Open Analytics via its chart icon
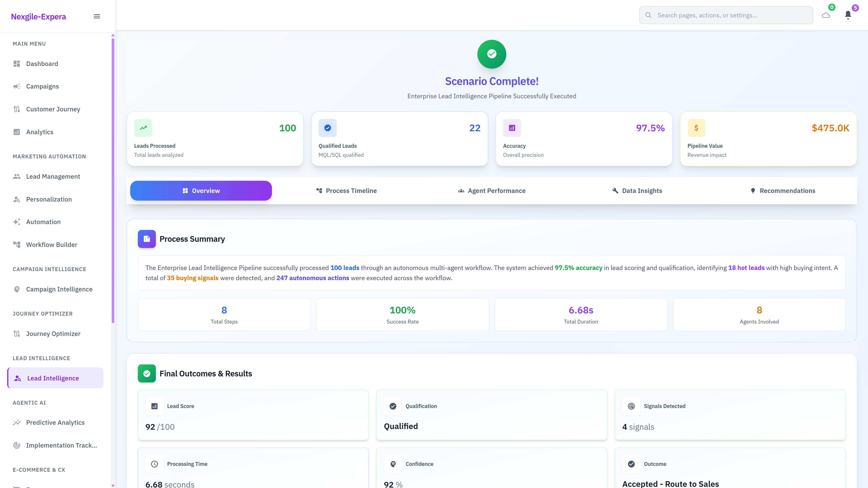The image size is (868, 488). pyautogui.click(x=17, y=132)
